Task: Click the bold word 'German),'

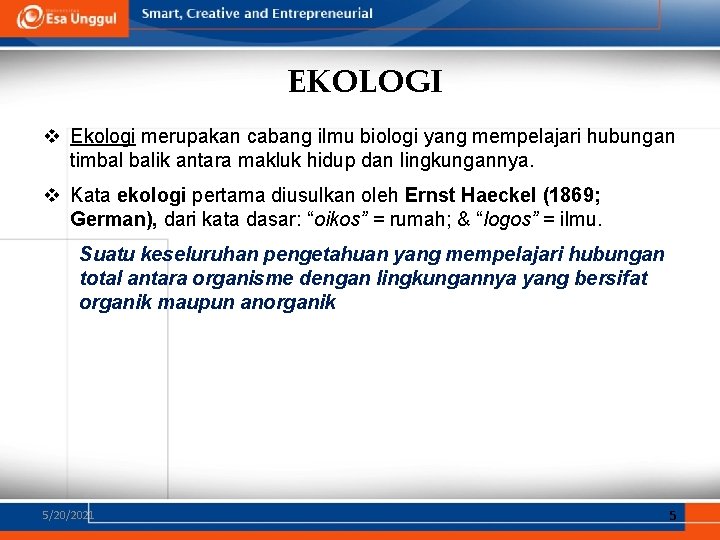Action: tap(114, 219)
